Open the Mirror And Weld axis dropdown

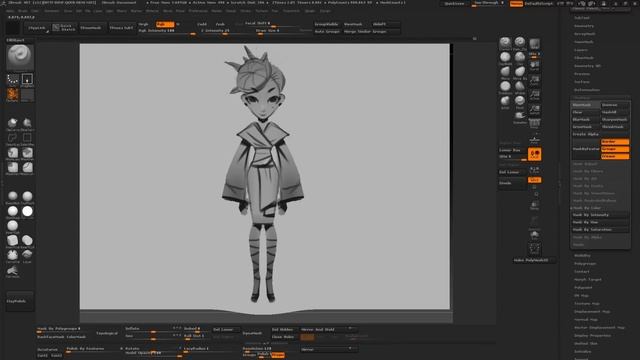click(x=350, y=329)
